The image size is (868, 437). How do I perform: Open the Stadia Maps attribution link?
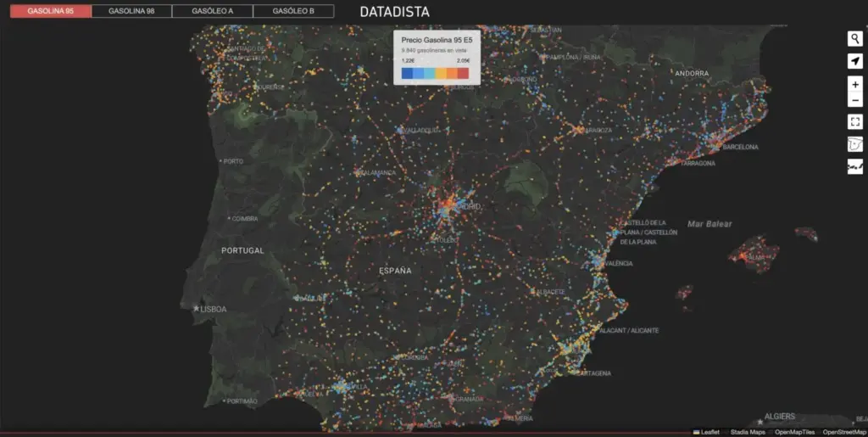(748, 432)
